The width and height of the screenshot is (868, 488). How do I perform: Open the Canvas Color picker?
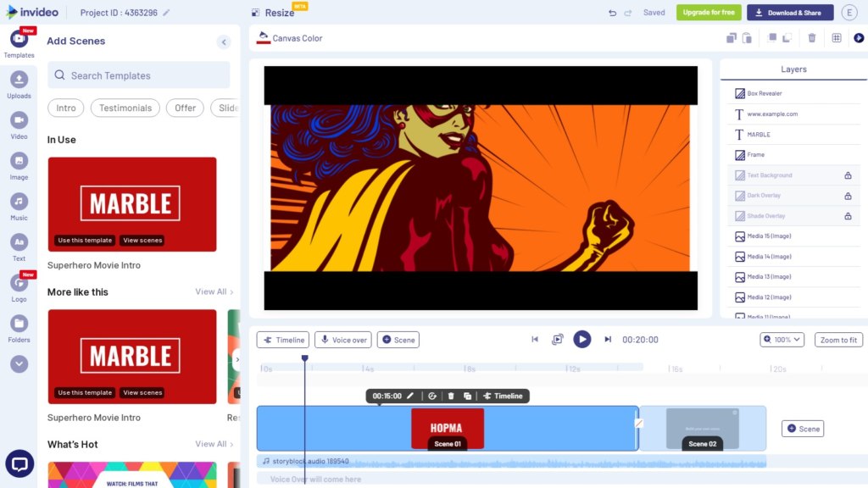(x=290, y=38)
